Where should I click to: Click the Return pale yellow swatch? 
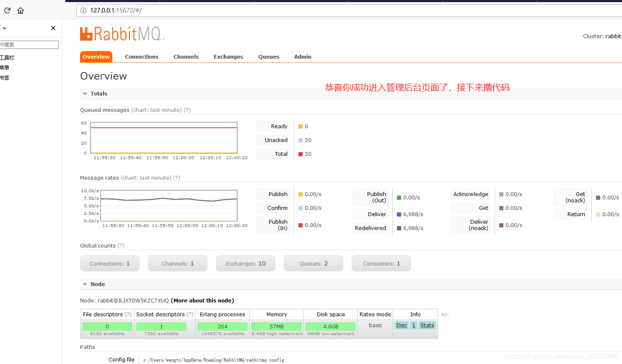(598, 214)
